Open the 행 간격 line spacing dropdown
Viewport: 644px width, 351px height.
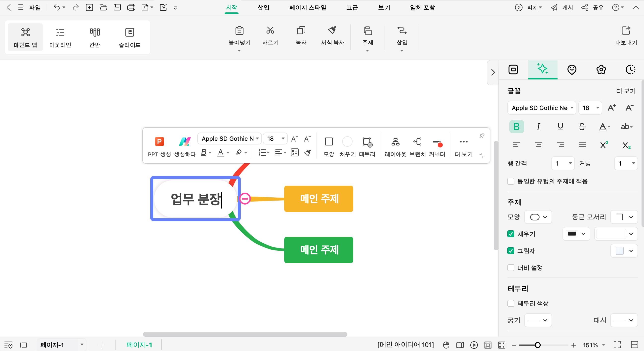pos(563,163)
